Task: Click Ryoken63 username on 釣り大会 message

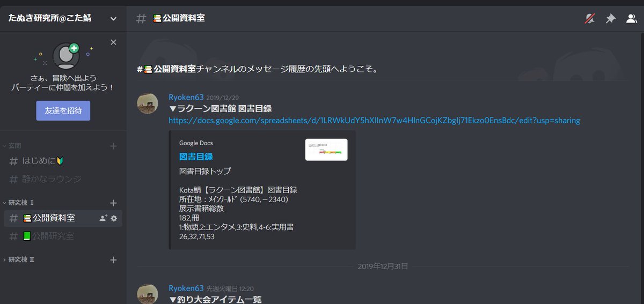Action: (186, 288)
